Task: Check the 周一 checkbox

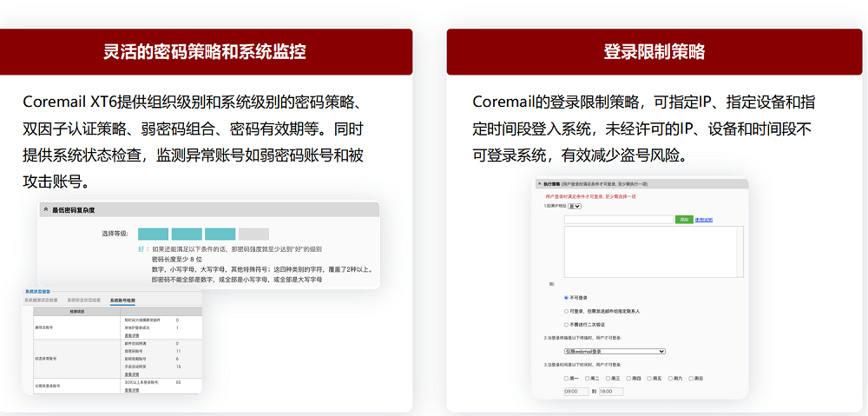Action: pos(566,379)
